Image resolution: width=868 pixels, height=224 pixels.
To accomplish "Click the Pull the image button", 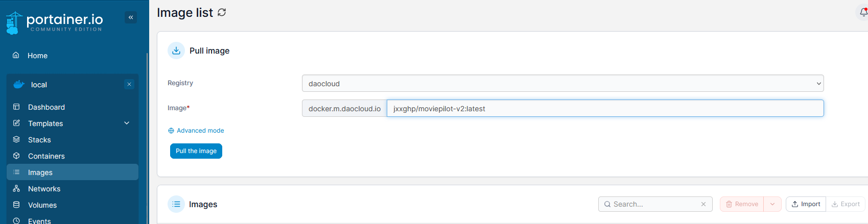I will 196,151.
